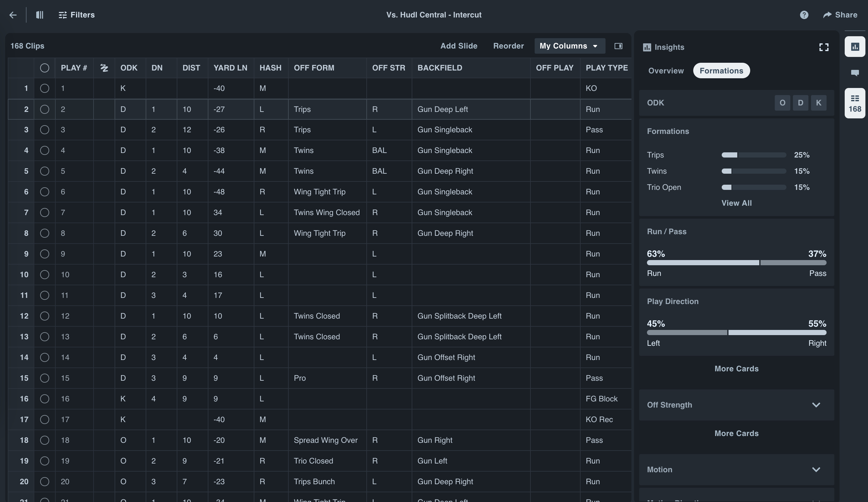Click the 'KO Rec' play type cell
Screen dimensions: 868x502
tap(606, 420)
